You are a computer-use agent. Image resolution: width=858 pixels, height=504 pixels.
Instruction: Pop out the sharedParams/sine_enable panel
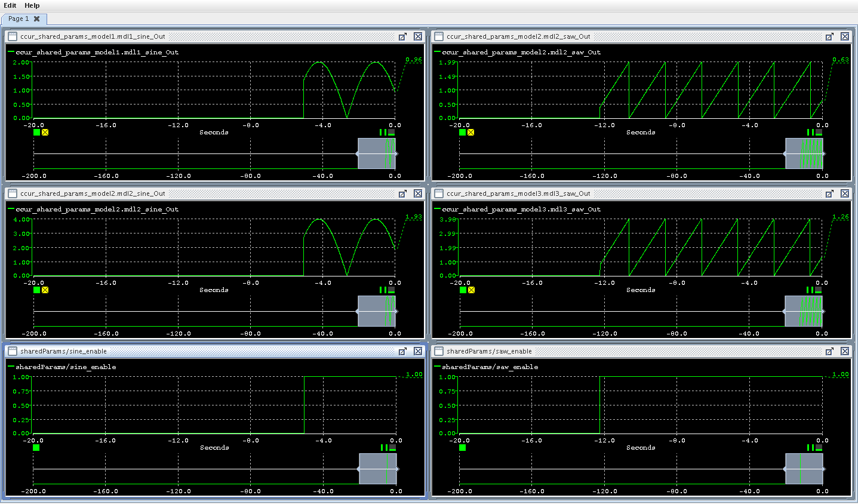(x=402, y=352)
